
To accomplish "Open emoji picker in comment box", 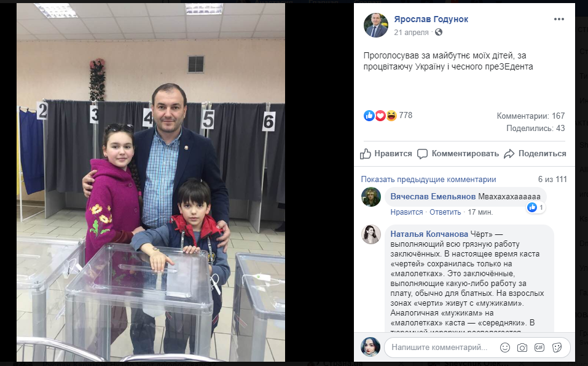I will (505, 347).
